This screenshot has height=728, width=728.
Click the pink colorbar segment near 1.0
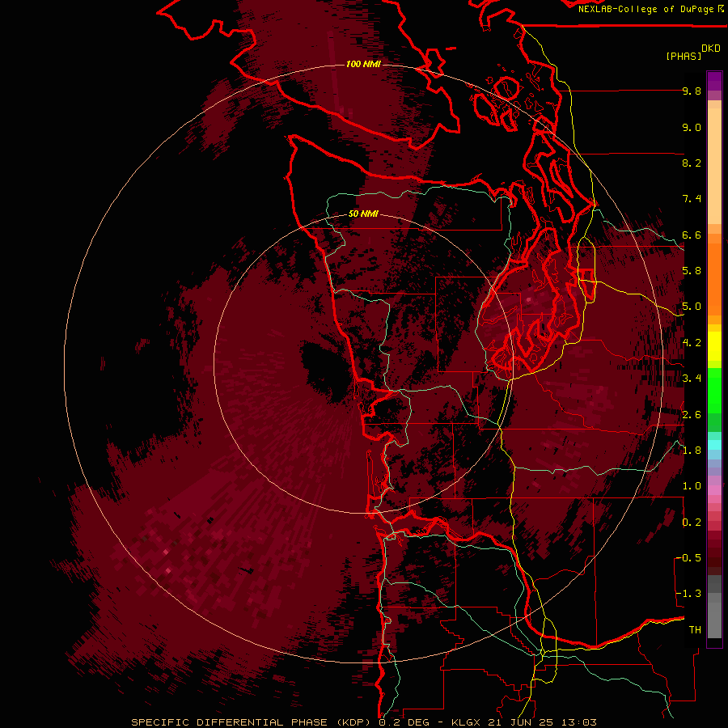(x=714, y=490)
